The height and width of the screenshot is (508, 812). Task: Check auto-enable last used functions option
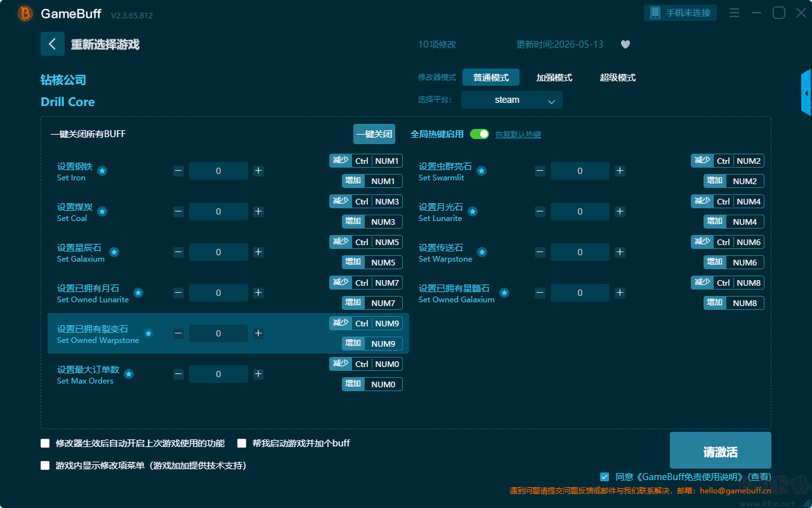45,443
